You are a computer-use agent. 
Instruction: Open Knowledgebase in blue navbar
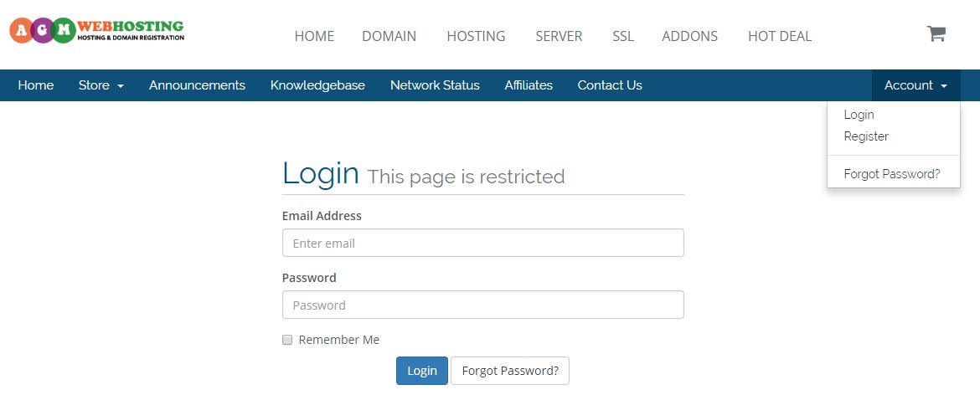click(x=317, y=85)
